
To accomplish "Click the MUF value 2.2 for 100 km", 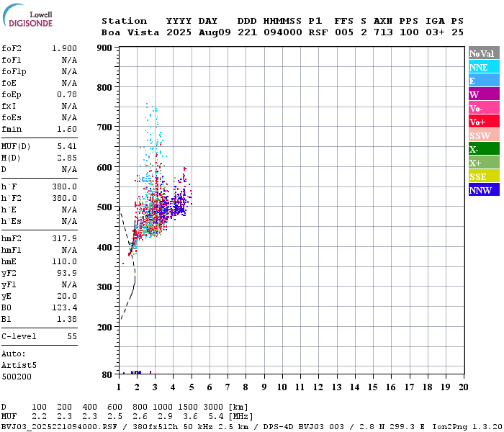I will point(39,417).
